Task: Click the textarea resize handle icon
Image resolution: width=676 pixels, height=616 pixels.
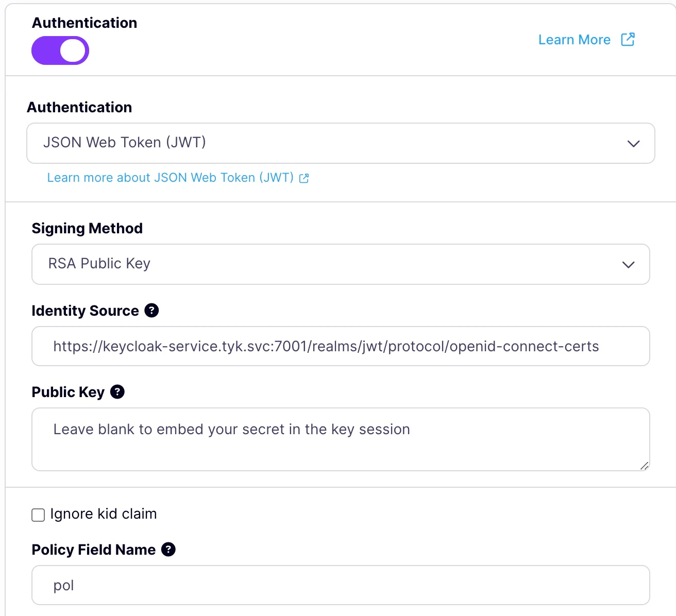Action: pos(644,466)
